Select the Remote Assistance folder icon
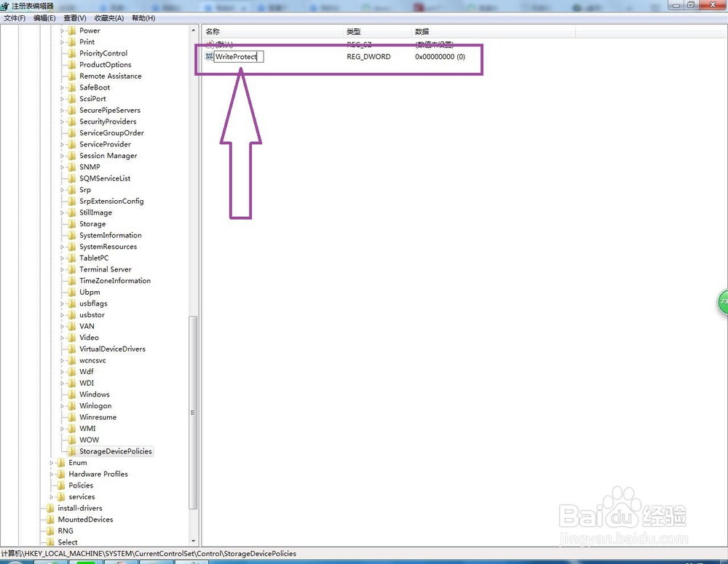 tap(72, 76)
